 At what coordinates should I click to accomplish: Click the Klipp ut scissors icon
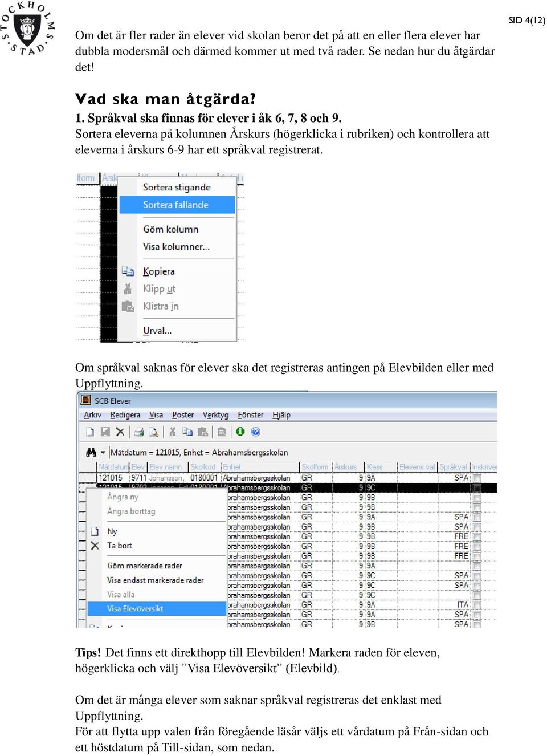(128, 288)
